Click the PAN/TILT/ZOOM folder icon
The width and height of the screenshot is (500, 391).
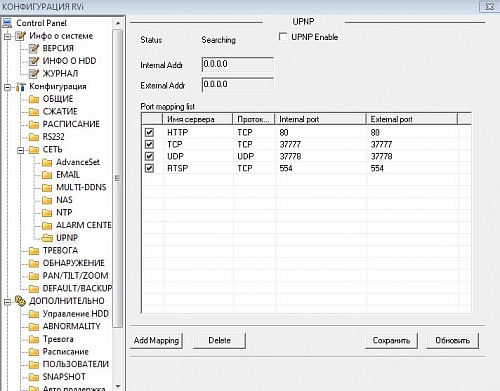[x=34, y=276]
